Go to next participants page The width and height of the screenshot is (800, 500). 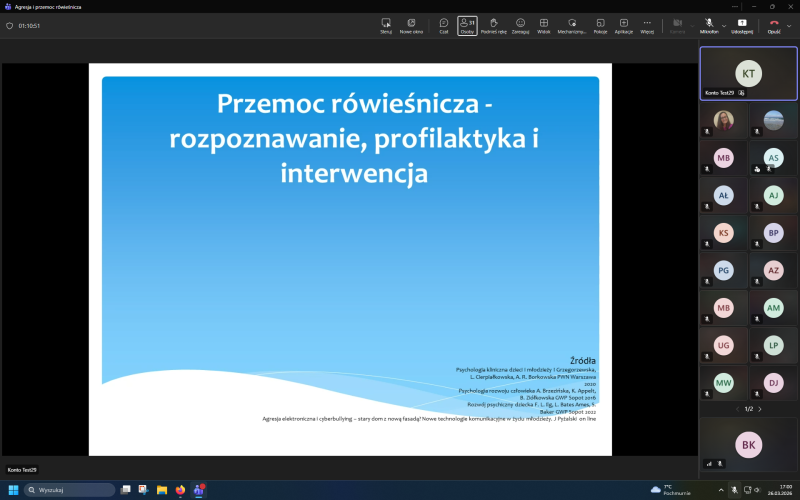tap(760, 409)
